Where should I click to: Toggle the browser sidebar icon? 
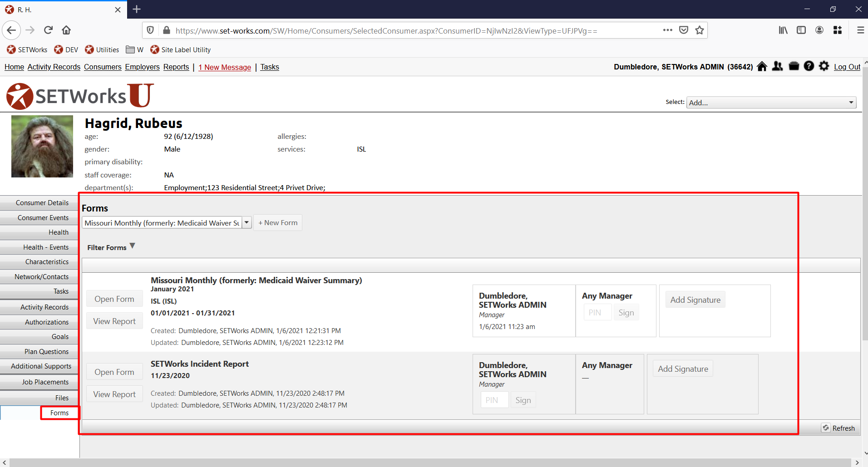coord(801,30)
